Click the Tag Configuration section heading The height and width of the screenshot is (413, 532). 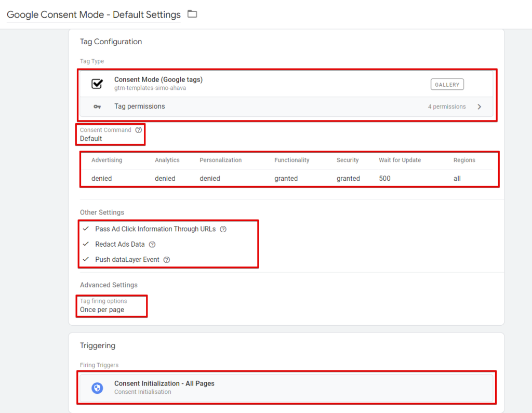[x=111, y=42]
